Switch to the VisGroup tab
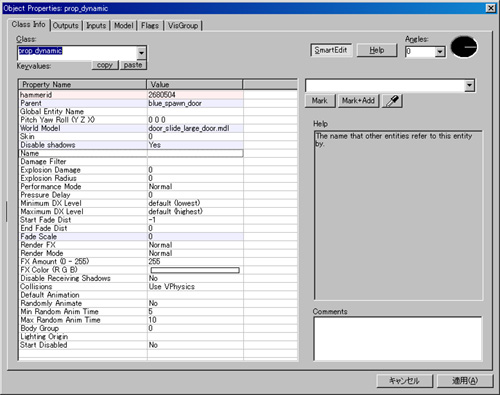500x395 pixels. click(x=183, y=26)
